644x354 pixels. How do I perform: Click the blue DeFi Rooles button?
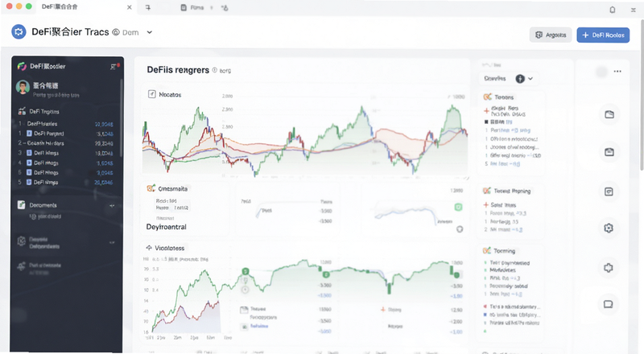(603, 35)
